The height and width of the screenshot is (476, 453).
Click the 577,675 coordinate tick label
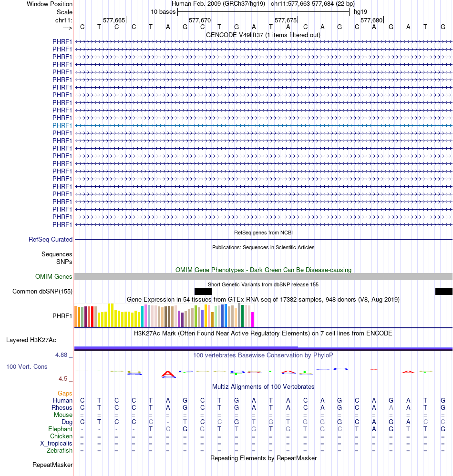click(286, 20)
